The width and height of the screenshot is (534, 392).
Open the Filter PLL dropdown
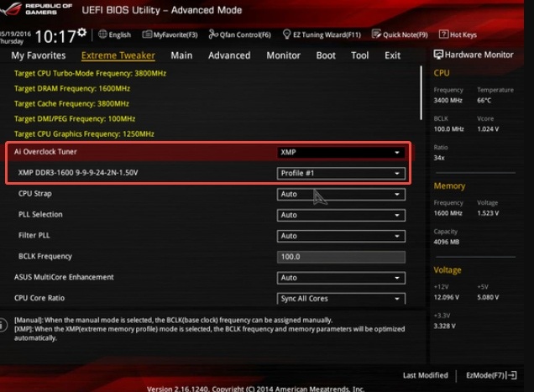pyautogui.click(x=341, y=236)
